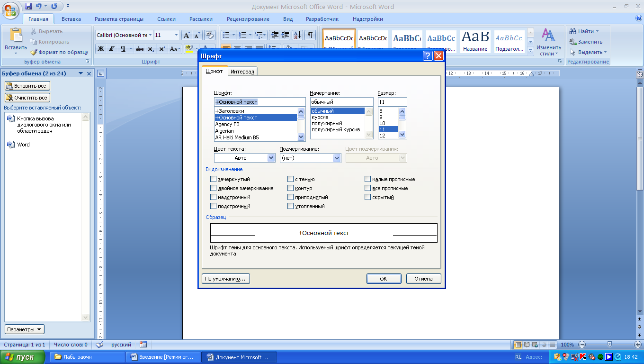Enable подстрочный option

(x=213, y=206)
